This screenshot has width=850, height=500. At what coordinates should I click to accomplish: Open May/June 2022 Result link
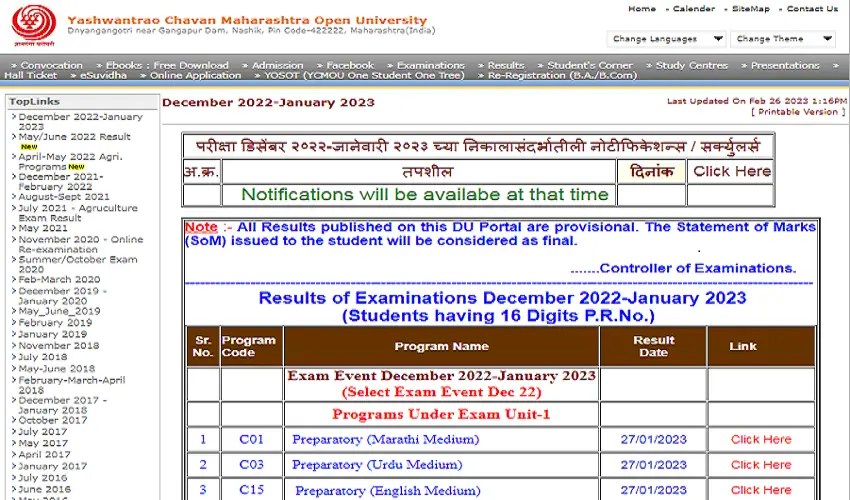pos(74,137)
